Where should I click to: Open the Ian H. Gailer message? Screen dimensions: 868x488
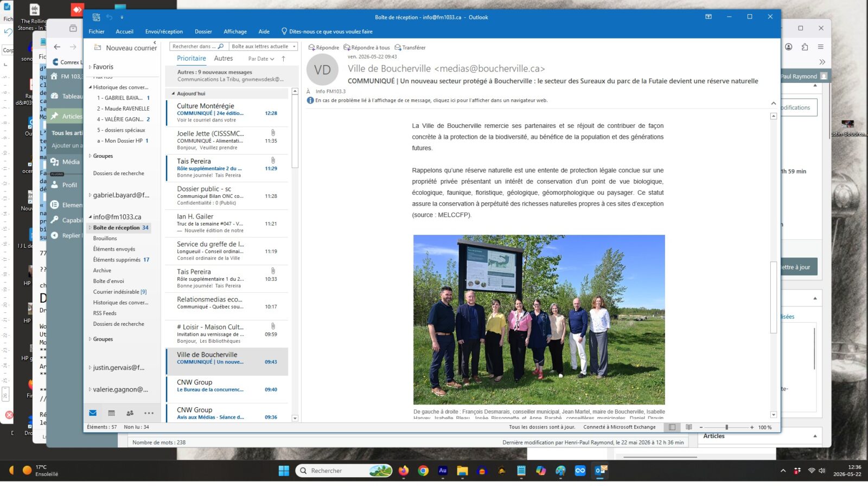point(227,223)
